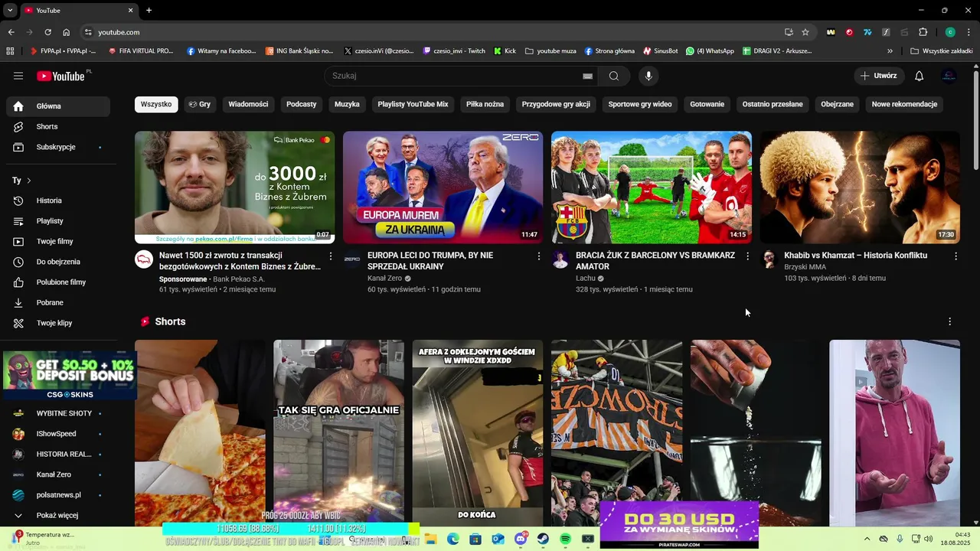The image size is (980, 551).
Task: Select Playlisty YouTube Mix chip
Action: click(413, 104)
